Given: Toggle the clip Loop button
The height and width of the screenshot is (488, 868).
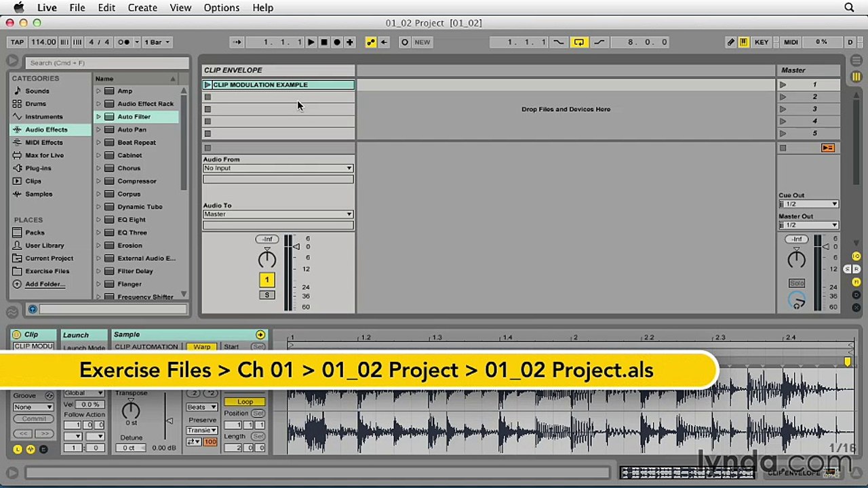Looking at the screenshot, I should pyautogui.click(x=245, y=402).
